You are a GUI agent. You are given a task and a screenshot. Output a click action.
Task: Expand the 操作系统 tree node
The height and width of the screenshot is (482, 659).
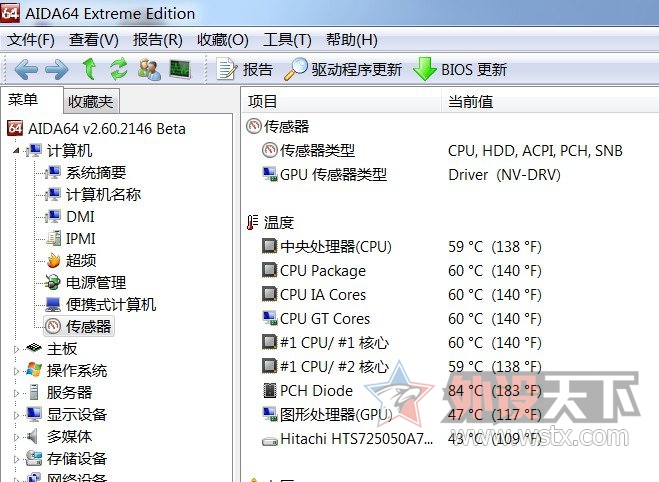16,371
